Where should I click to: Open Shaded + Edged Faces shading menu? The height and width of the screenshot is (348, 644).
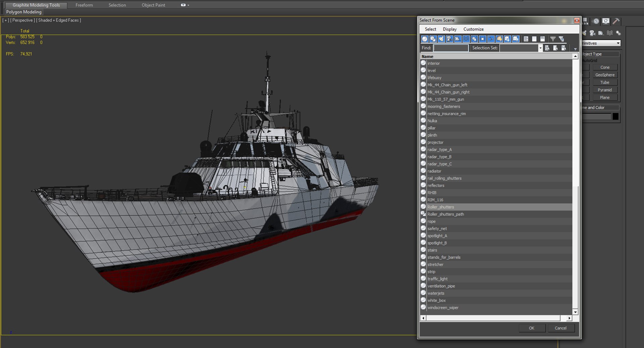coord(58,20)
